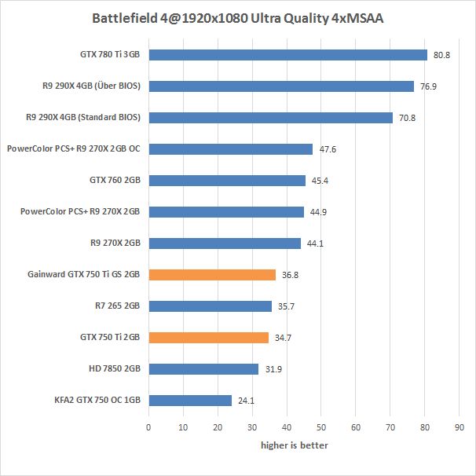
Task: Click the 90 tick on the horizontal axis
Action: coord(460,427)
